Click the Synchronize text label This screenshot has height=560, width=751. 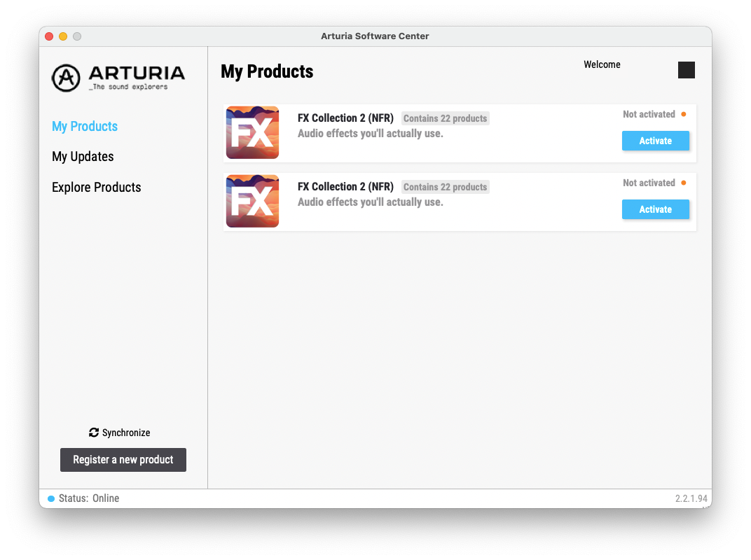126,433
